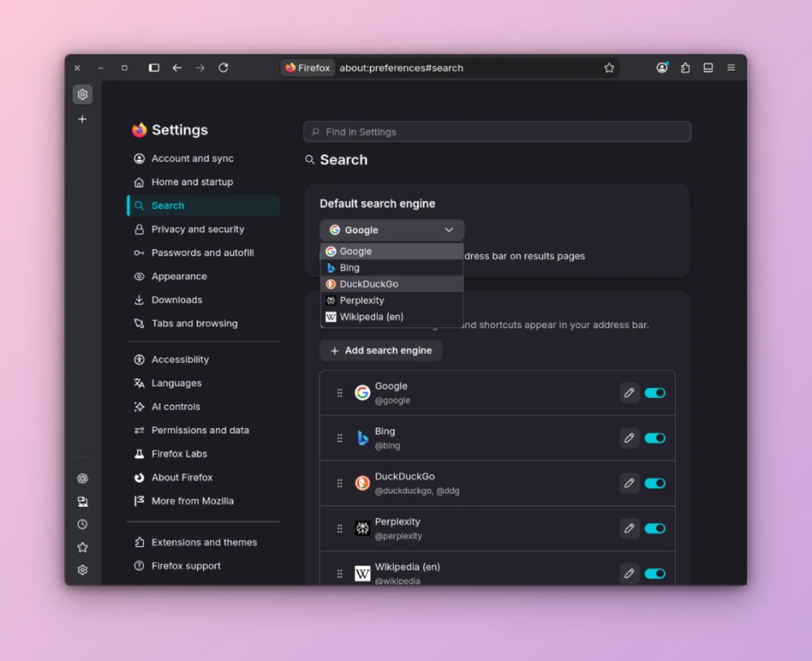Select DuckDuckGo from the dropdown list
812x661 pixels.
point(392,284)
